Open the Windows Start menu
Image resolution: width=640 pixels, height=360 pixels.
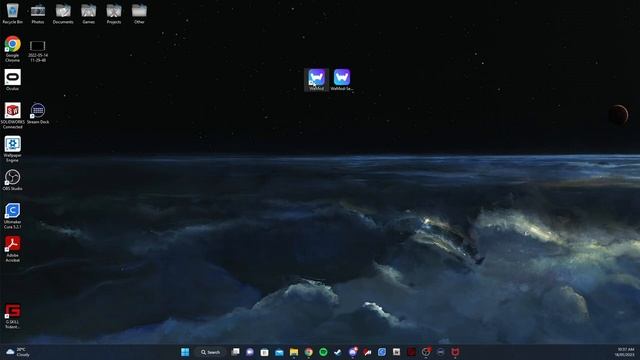(x=185, y=352)
